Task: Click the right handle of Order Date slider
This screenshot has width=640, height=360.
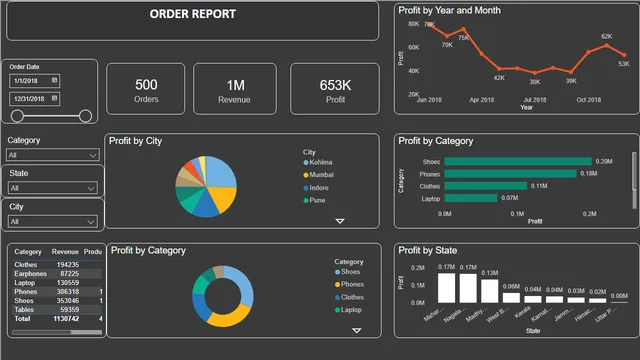Action: click(x=85, y=116)
